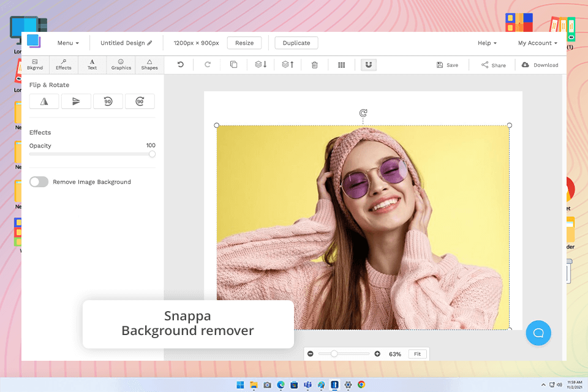Enable the Remove Image Background switch

pos(39,182)
